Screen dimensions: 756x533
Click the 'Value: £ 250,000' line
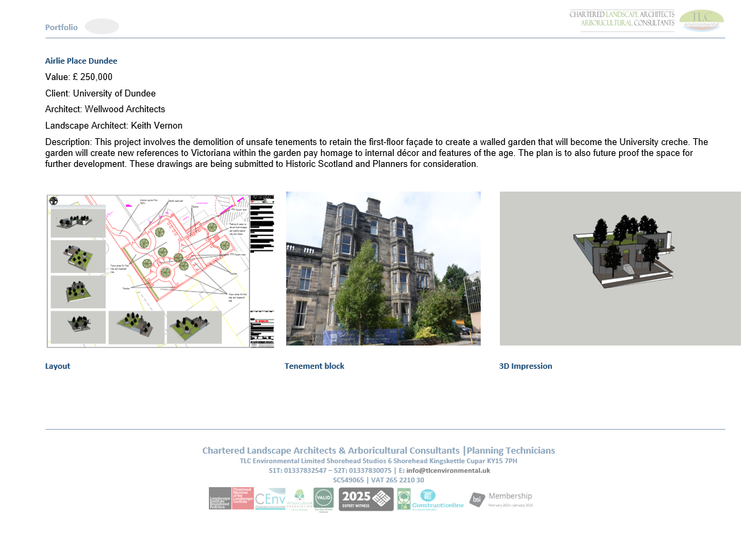coord(79,77)
